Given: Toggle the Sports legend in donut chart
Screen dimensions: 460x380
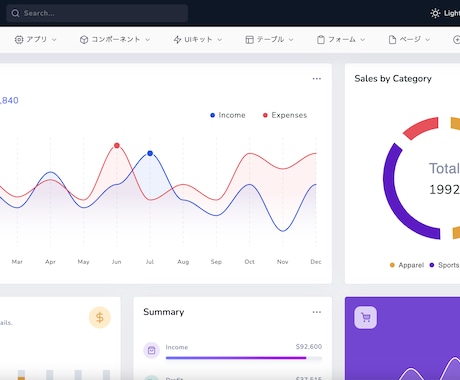Looking at the screenshot, I should tap(444, 265).
